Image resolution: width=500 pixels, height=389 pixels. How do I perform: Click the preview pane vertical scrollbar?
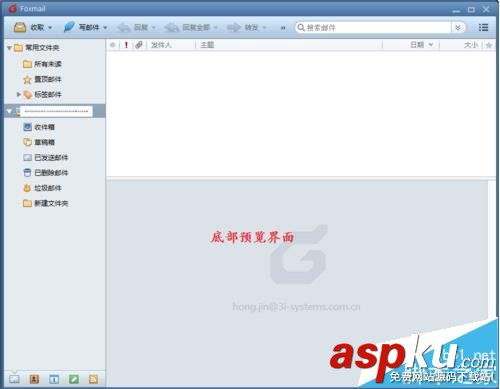[492, 248]
